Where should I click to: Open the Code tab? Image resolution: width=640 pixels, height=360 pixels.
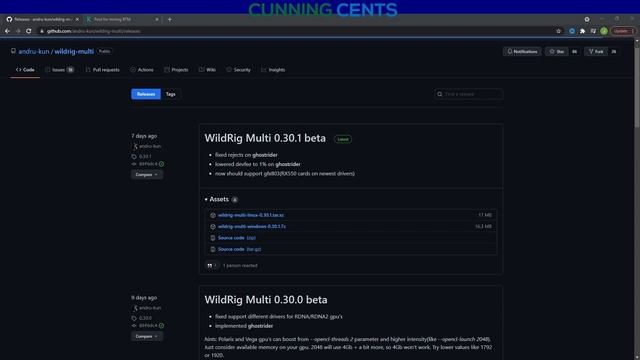(x=25, y=70)
